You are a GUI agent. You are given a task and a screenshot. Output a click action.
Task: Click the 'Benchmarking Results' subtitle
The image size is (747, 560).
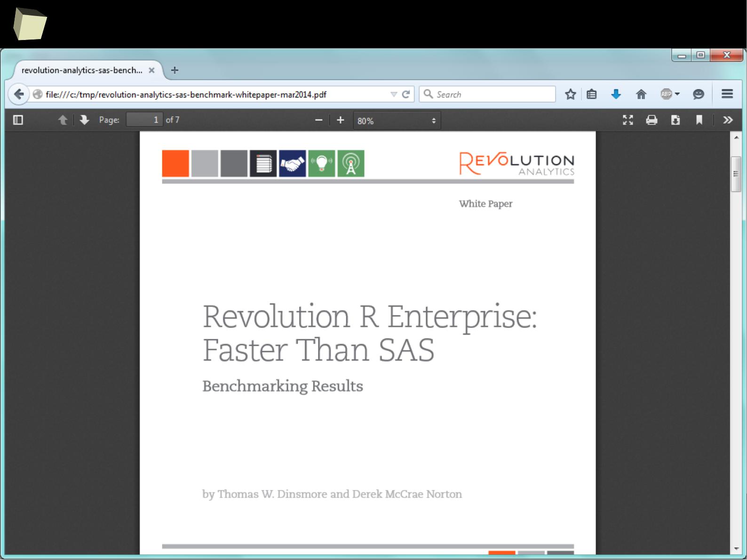point(283,386)
